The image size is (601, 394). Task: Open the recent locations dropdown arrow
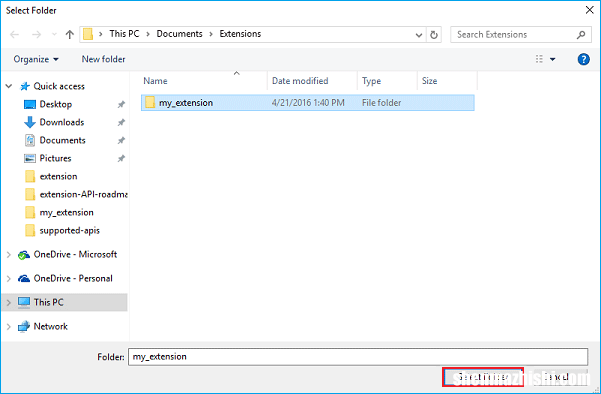pyautogui.click(x=54, y=35)
